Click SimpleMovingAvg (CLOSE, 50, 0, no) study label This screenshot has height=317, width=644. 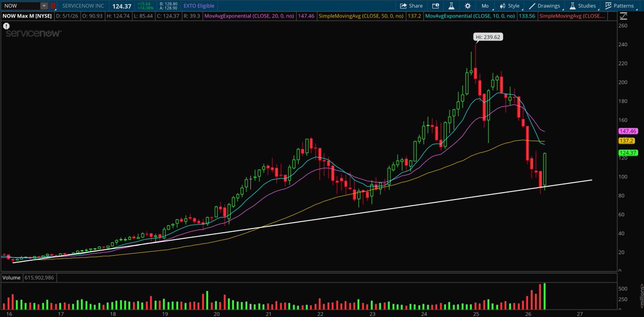[x=361, y=16]
